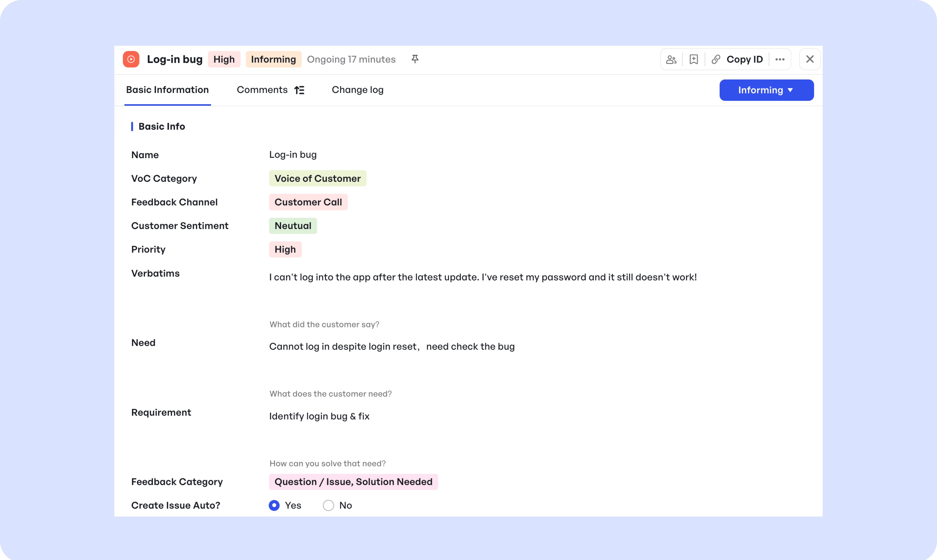This screenshot has width=937, height=560.
Task: Click the Priority field label
Action: pos(148,249)
